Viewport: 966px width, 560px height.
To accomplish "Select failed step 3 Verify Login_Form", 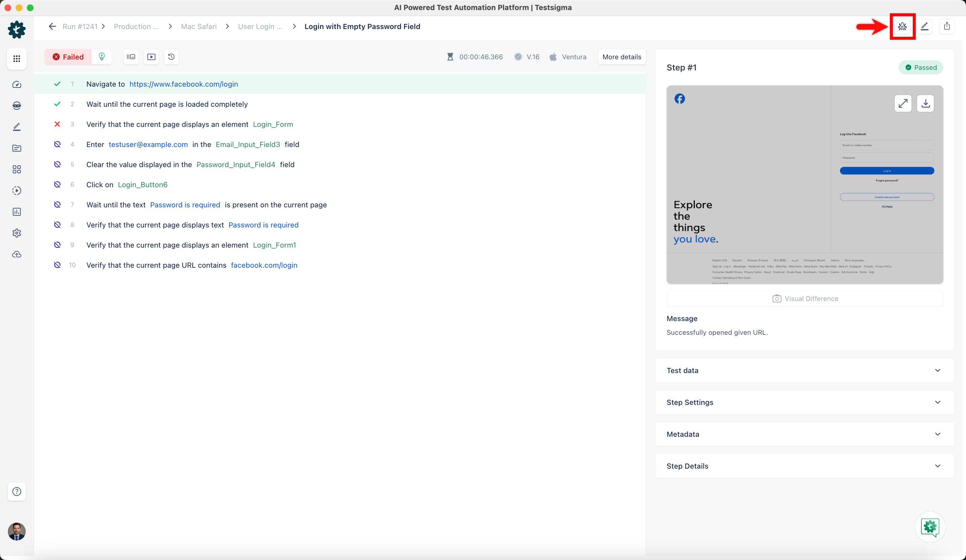I will click(340, 124).
